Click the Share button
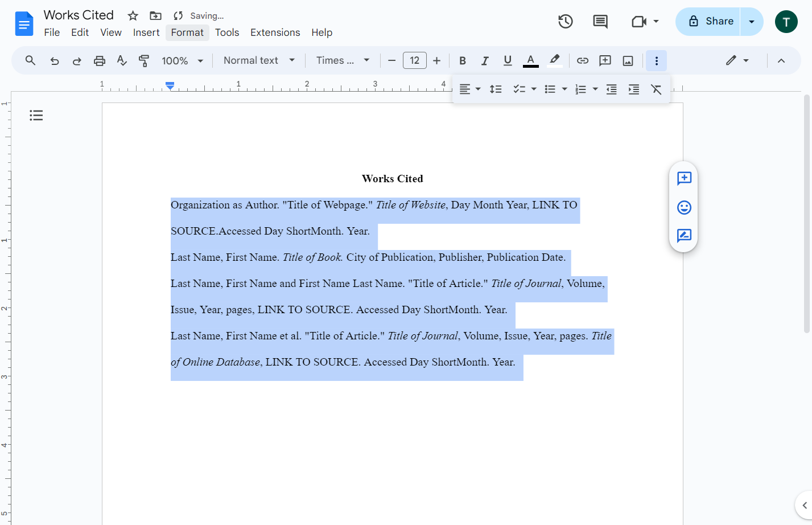The width and height of the screenshot is (812, 525). pyautogui.click(x=708, y=22)
